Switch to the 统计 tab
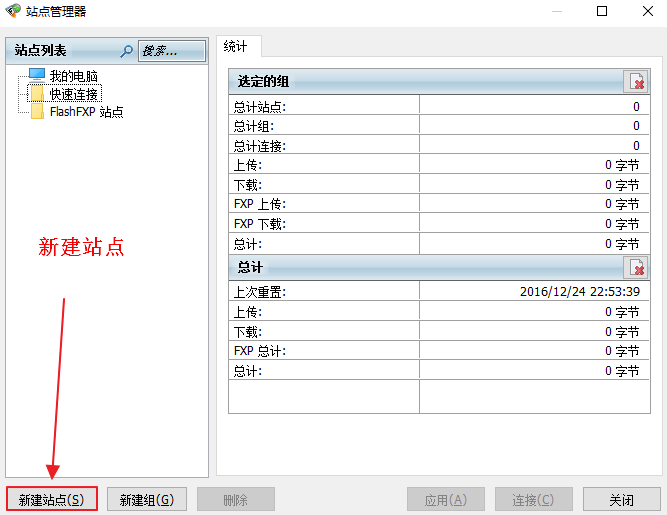667x515 pixels. click(x=237, y=46)
